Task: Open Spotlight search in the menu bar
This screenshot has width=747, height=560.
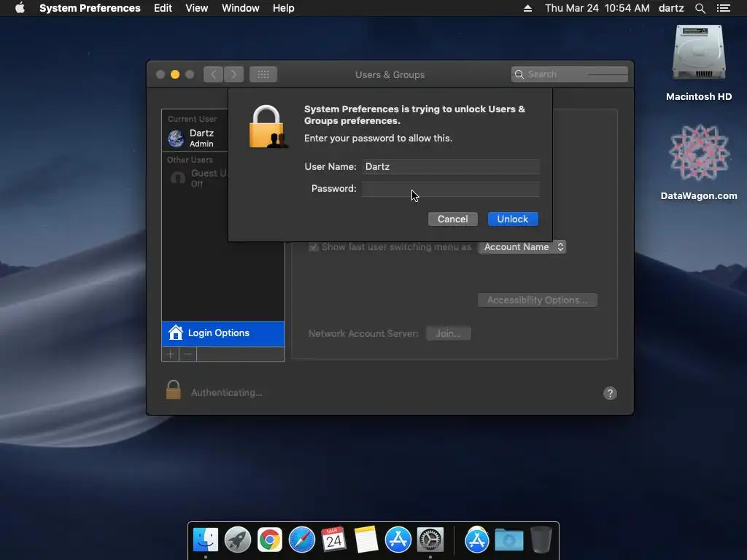Action: pos(700,8)
